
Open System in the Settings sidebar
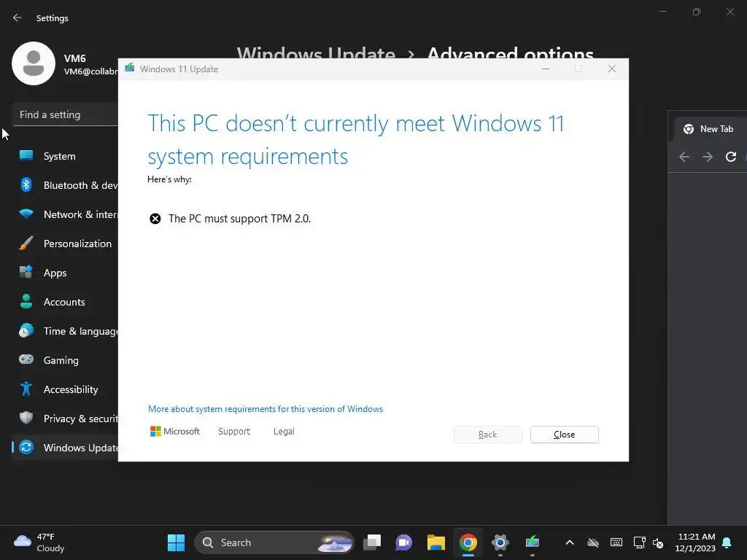(65, 156)
